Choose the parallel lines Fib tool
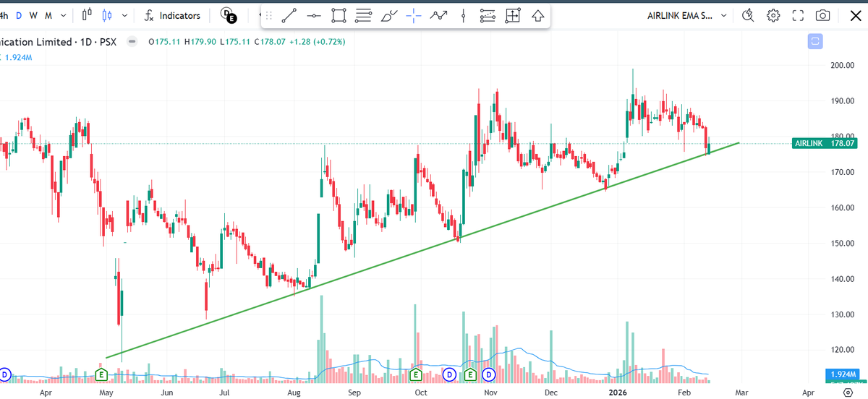The image size is (868, 399). coord(364,15)
